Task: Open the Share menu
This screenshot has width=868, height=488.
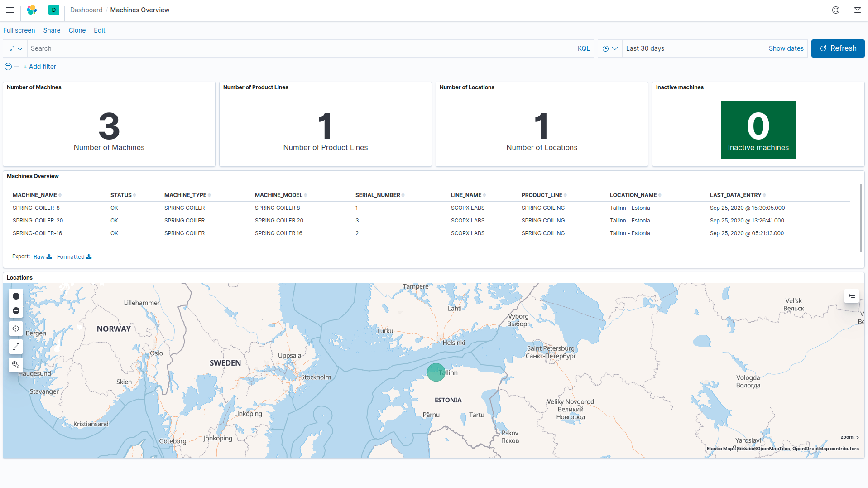Action: coord(52,30)
